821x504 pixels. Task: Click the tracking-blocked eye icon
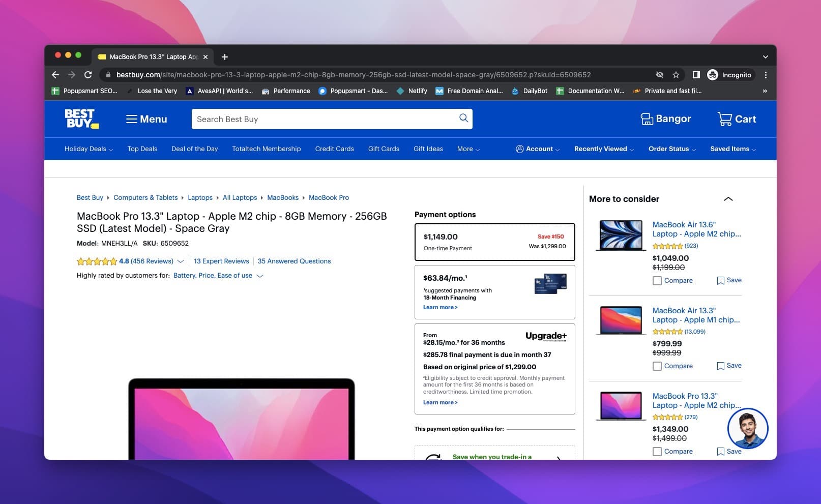(660, 75)
